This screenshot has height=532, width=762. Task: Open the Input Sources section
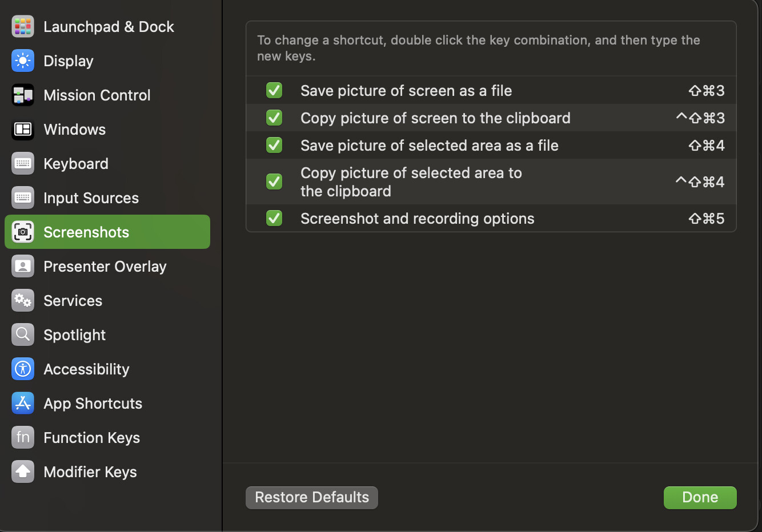click(91, 198)
